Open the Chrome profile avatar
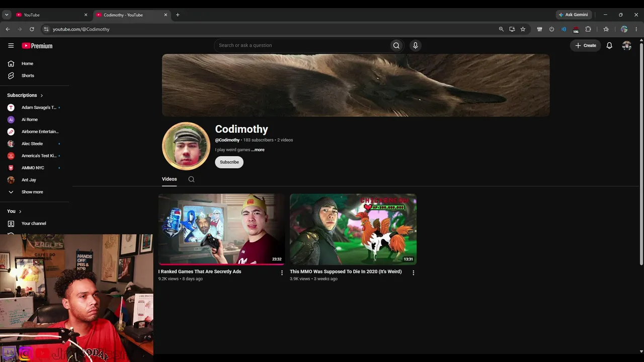 click(624, 29)
